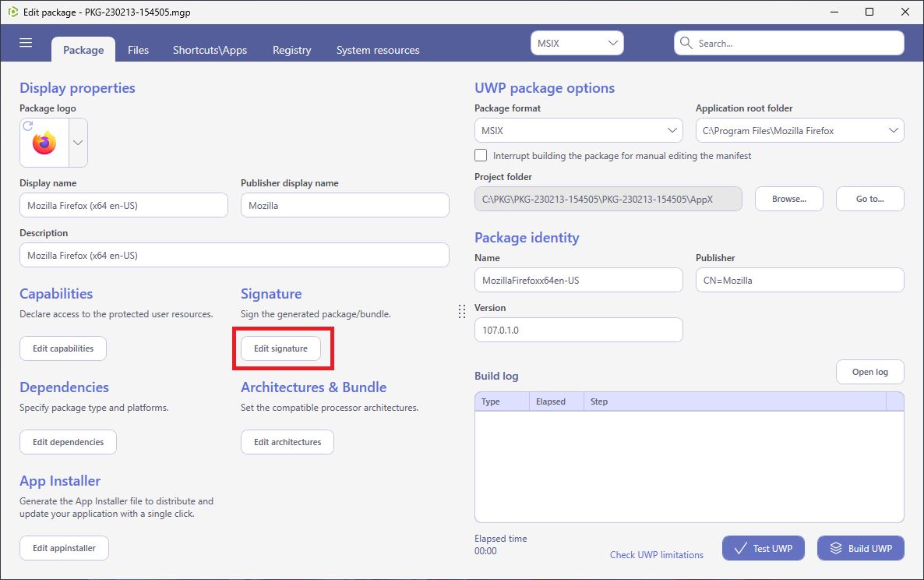
Task: Open Check UWP limitations link
Action: tap(657, 554)
